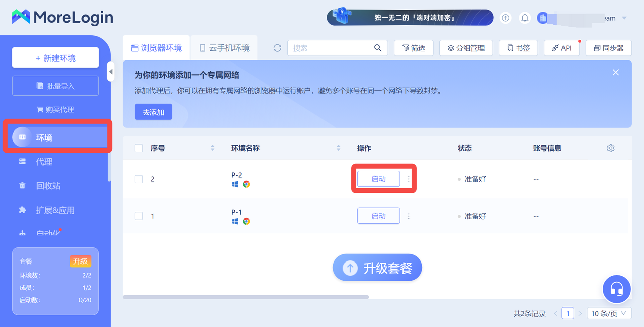Open the notification bell icon
644x327 pixels.
tap(525, 18)
